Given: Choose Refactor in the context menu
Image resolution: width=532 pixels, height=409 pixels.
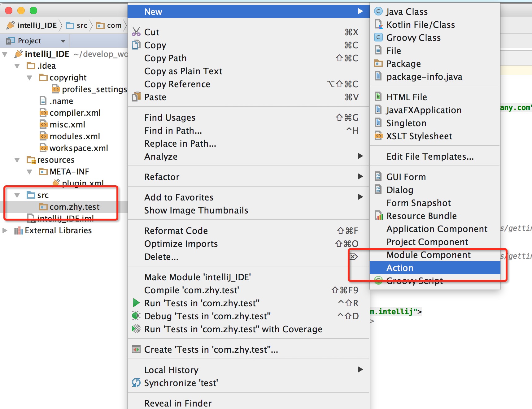Looking at the screenshot, I should click(x=162, y=177).
